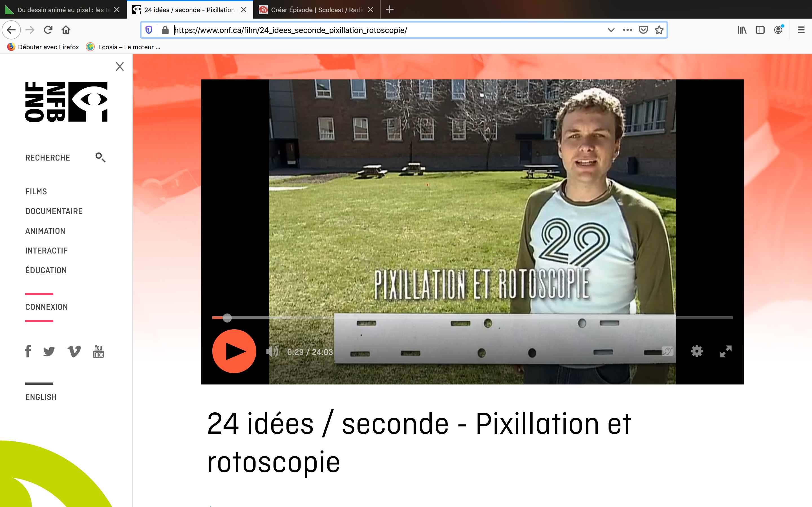
Task: Open ONF Twitter page icon
Action: tap(49, 352)
